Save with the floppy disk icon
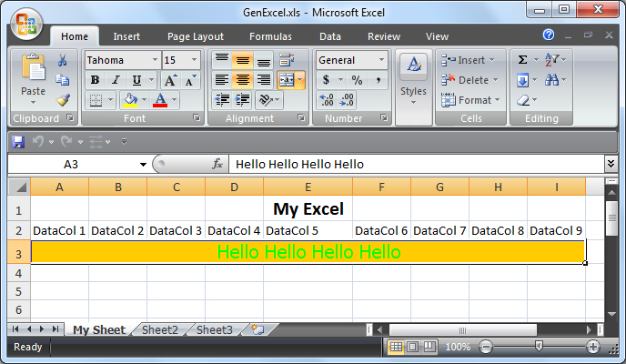This screenshot has width=626, height=364. [18, 142]
